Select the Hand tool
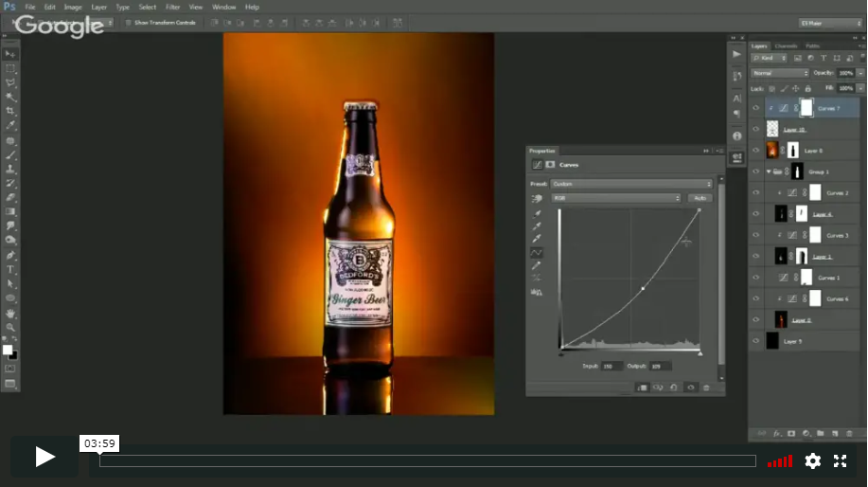Viewport: 868px width, 487px height. (x=10, y=313)
